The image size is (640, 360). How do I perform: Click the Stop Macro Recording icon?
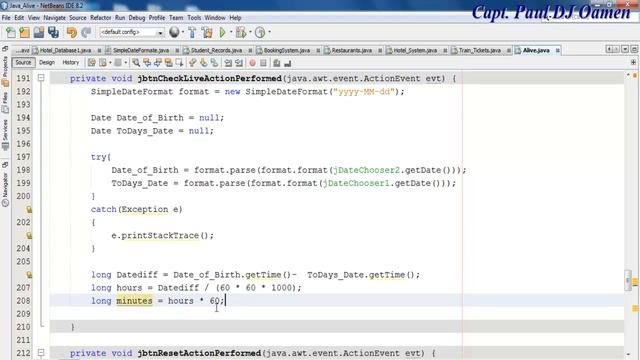[x=263, y=63]
